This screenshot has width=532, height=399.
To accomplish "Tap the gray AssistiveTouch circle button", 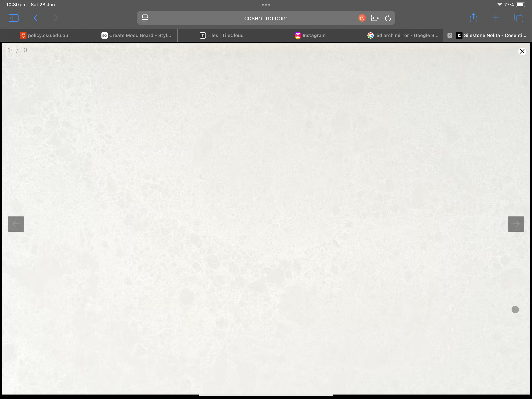I will (515, 309).
